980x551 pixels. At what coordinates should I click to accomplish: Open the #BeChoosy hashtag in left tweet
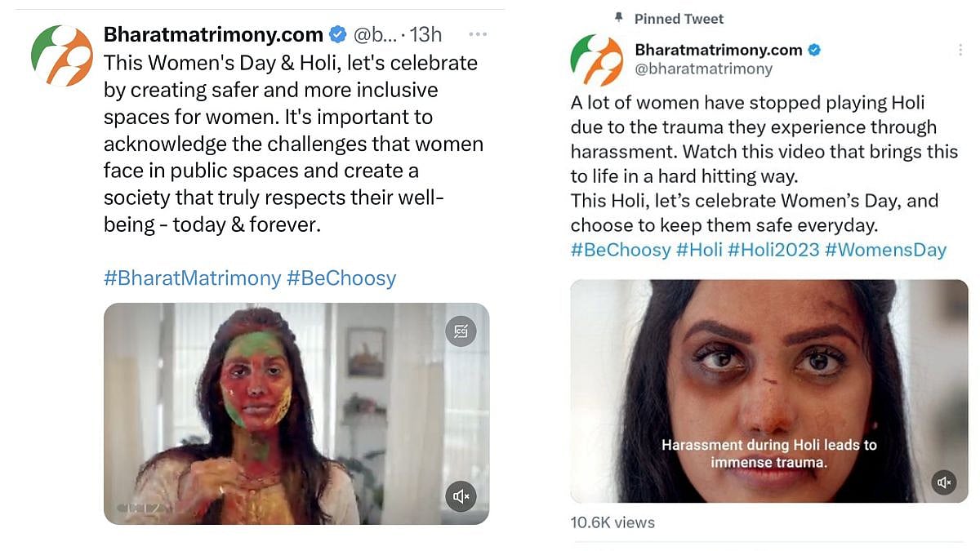341,278
